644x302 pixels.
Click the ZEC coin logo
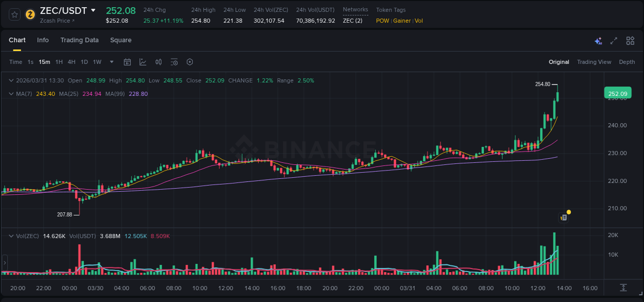click(29, 14)
